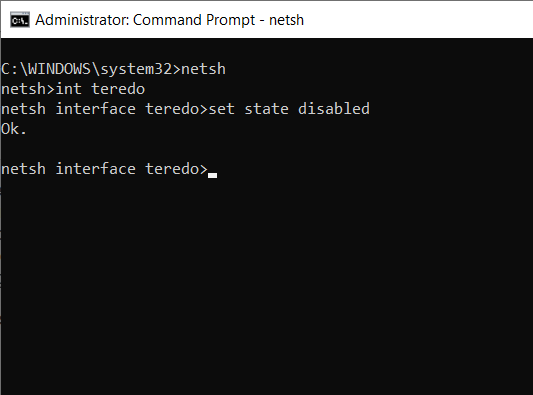This screenshot has width=533, height=395.
Task: Click the word 'Administrator:' in the title bar
Action: click(82, 20)
